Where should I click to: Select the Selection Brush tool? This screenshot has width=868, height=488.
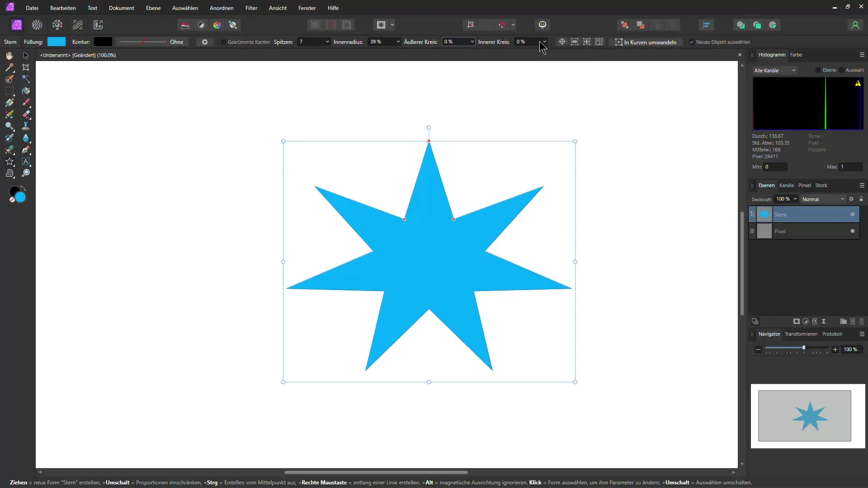pyautogui.click(x=9, y=79)
